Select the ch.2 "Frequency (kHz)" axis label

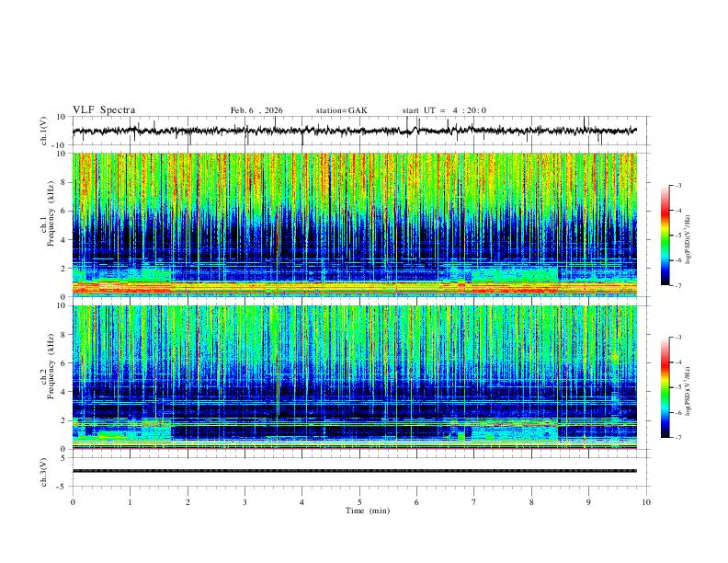point(51,366)
